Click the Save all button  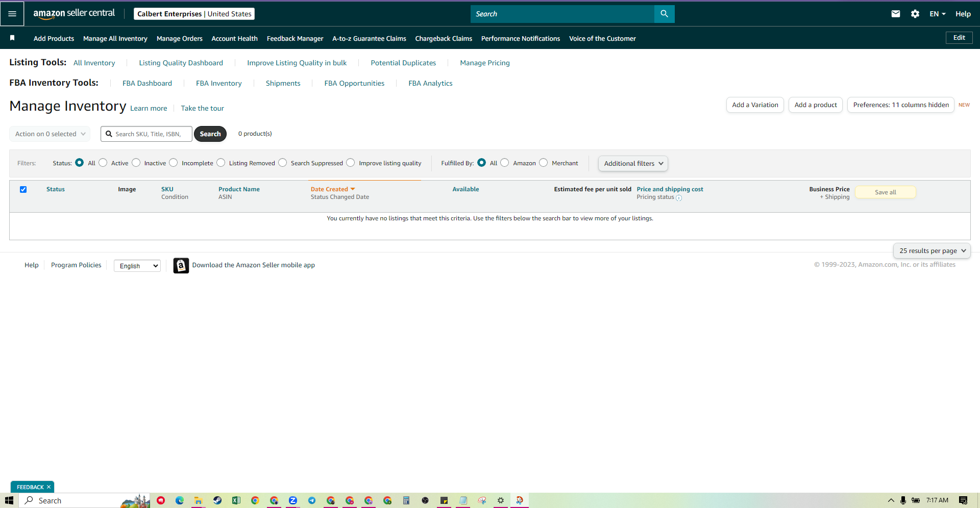point(886,192)
